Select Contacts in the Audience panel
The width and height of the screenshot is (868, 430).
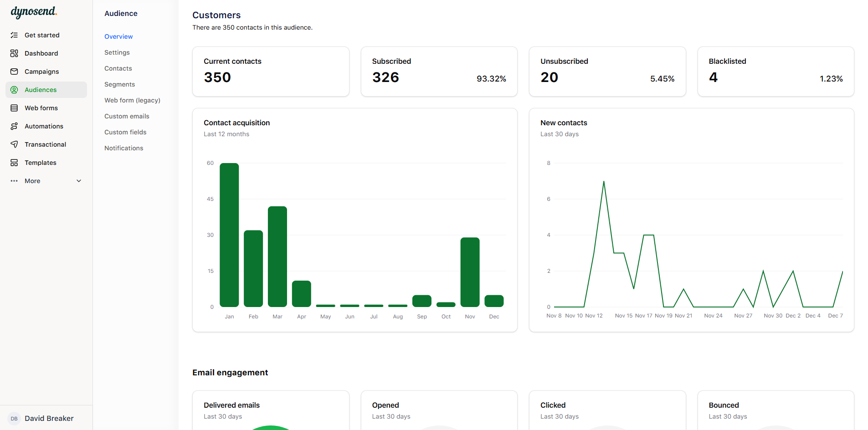click(118, 68)
